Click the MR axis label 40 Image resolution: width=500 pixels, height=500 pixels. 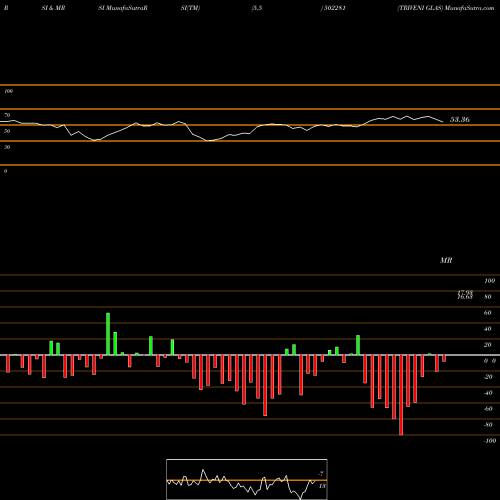pos(488,329)
